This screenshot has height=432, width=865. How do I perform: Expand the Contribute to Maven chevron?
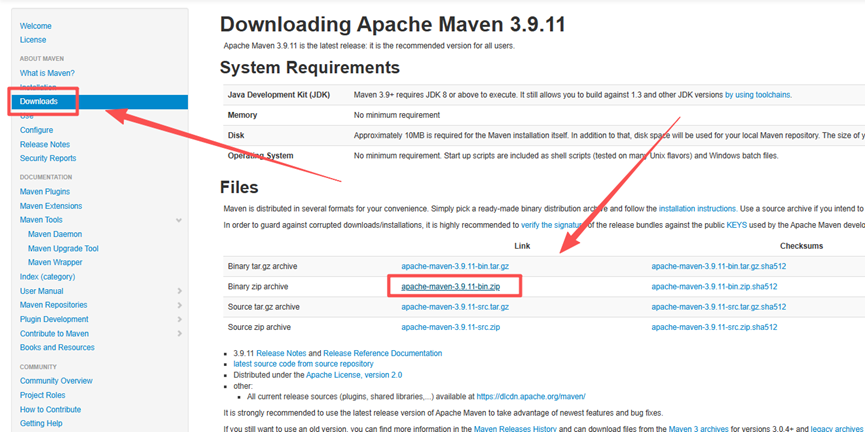(x=180, y=334)
